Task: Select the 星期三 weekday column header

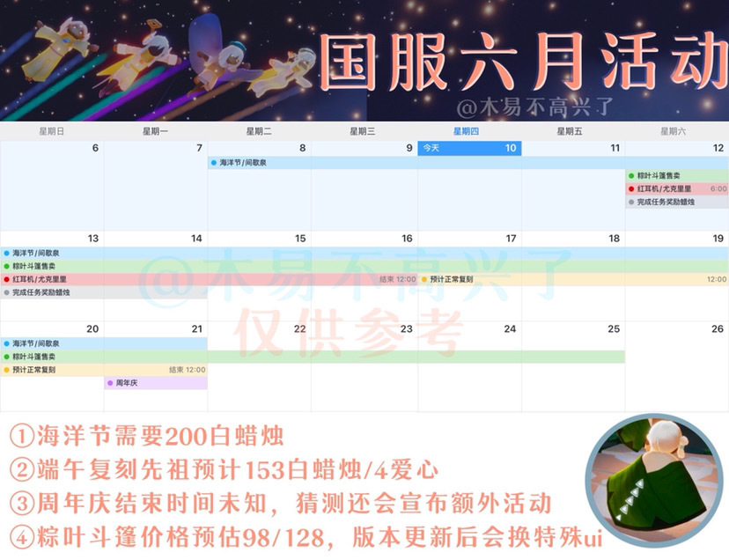Action: (363, 131)
